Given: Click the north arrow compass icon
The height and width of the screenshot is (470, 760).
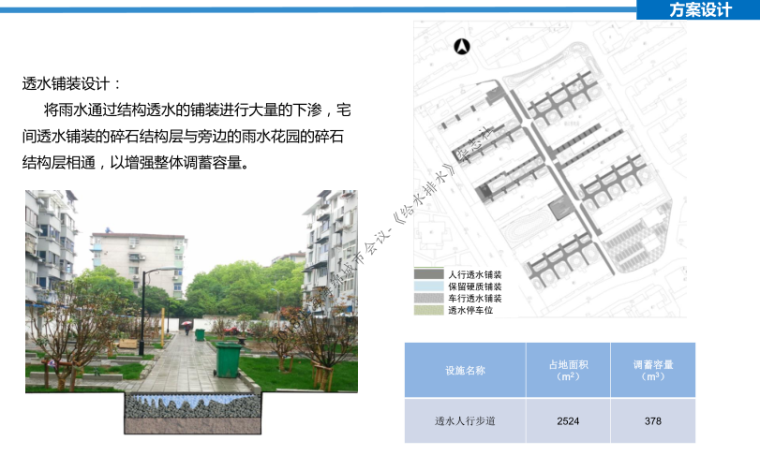Looking at the screenshot, I should pos(462,46).
